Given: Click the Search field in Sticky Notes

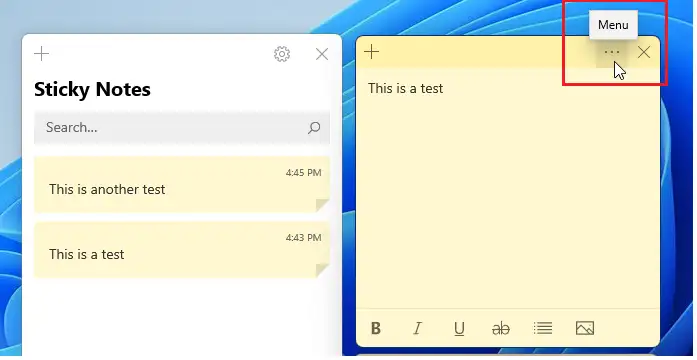Looking at the screenshot, I should pos(182,128).
